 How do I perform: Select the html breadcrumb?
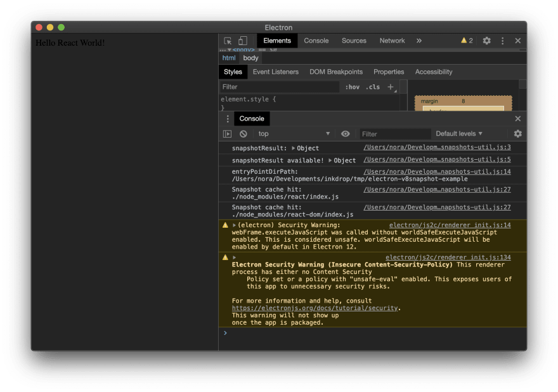[x=229, y=58]
